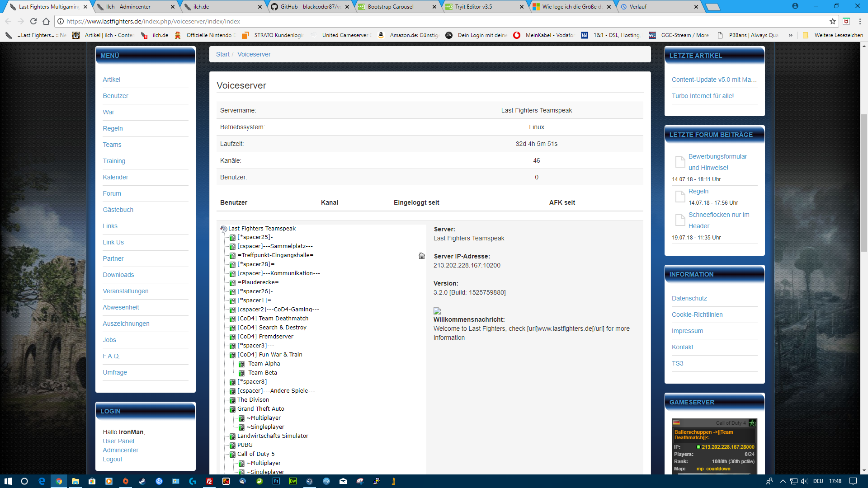Click the Start breadcrumb link

222,54
